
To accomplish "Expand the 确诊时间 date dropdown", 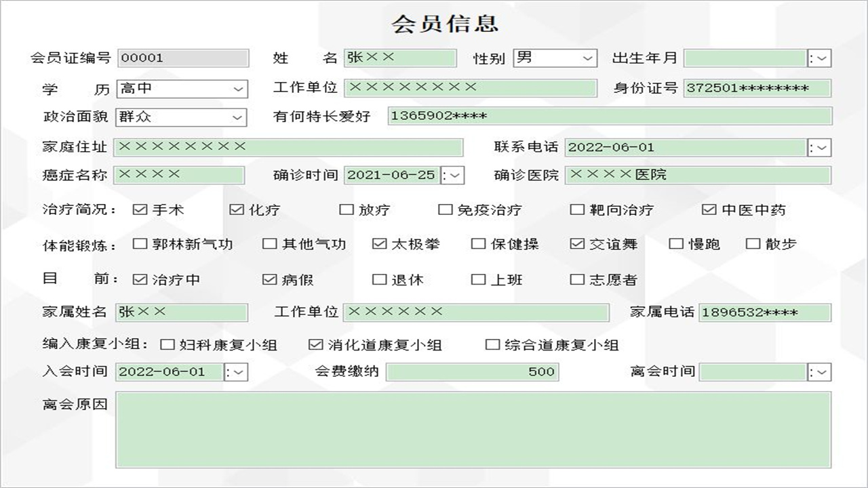I will click(453, 175).
